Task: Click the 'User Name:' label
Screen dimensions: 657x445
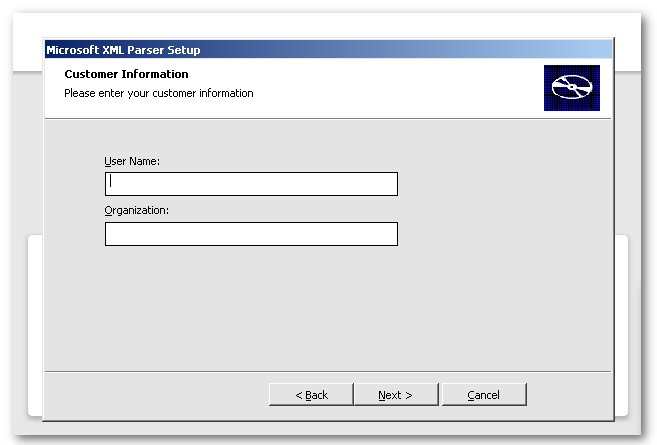Action: click(x=132, y=161)
